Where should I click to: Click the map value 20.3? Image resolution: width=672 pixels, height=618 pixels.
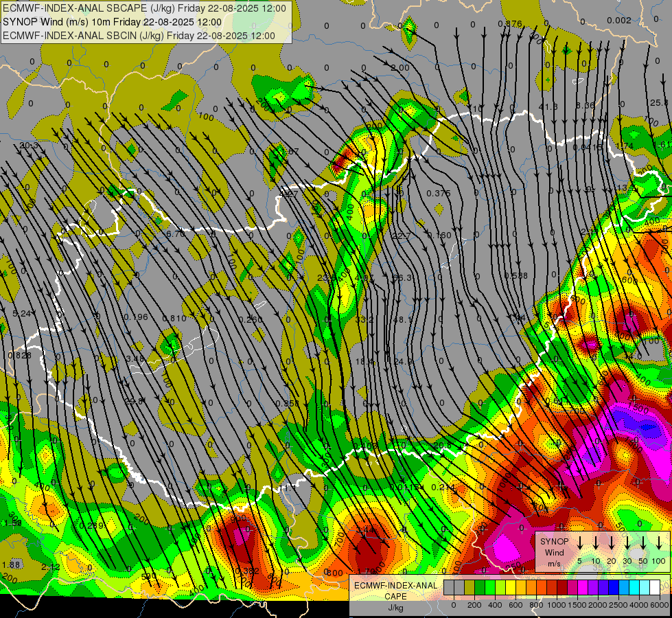(29, 146)
